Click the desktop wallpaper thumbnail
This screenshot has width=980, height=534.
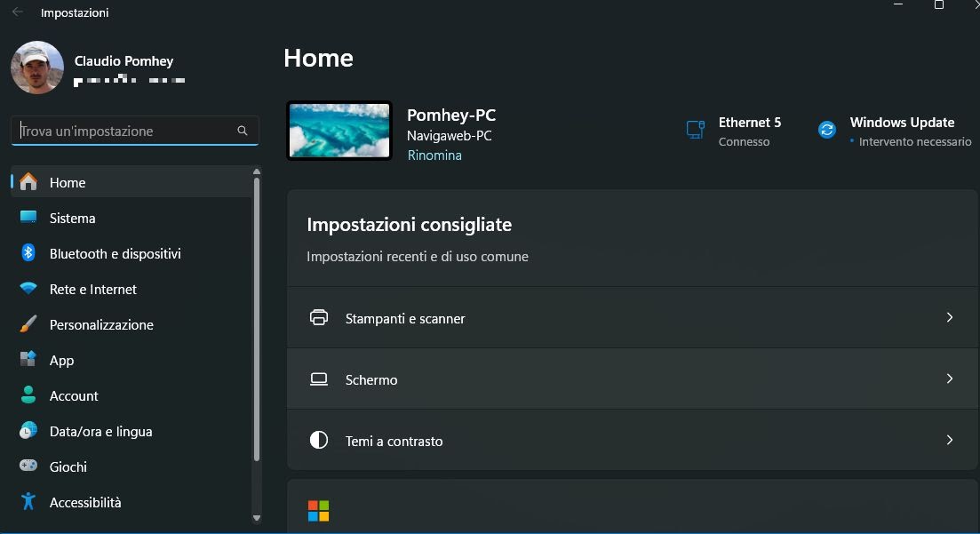[339, 131]
